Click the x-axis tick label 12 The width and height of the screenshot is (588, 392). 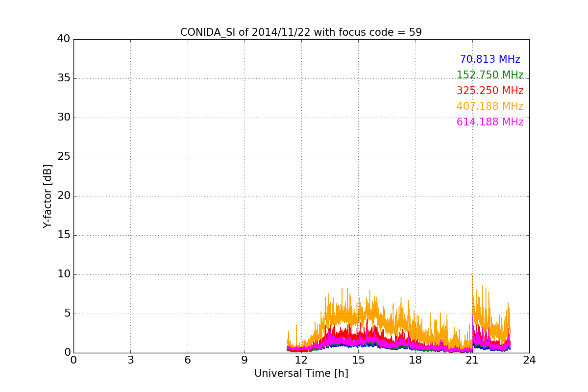click(x=301, y=360)
